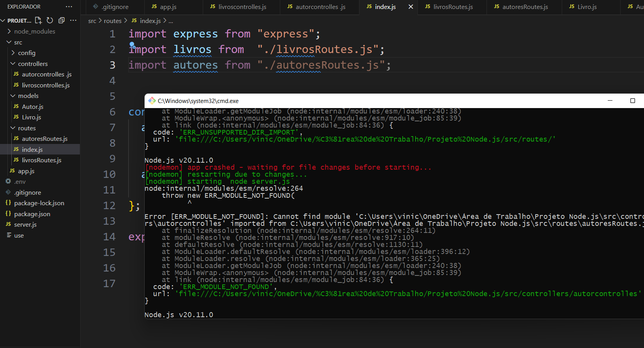Open autorcontrolles .js in the file tree
This screenshot has width=644, height=348.
tap(40, 74)
